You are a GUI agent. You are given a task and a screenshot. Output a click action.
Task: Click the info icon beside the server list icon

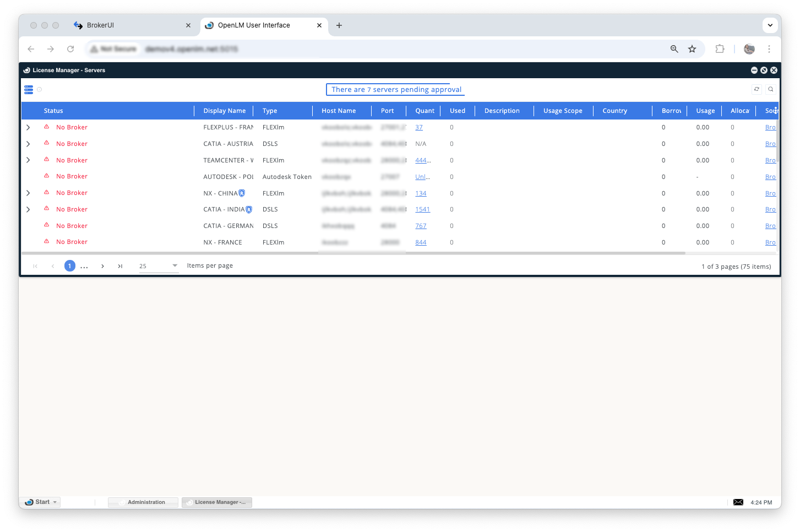39,90
